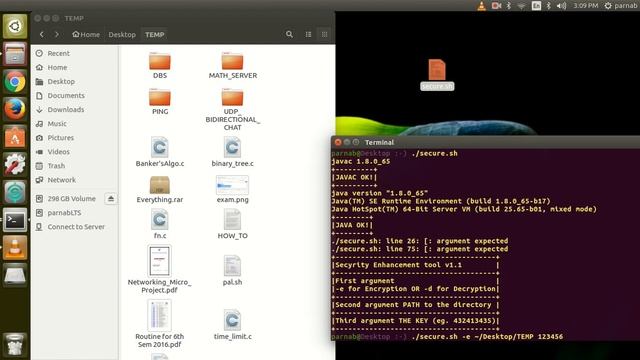Select the Everything.rar archive

[160, 189]
